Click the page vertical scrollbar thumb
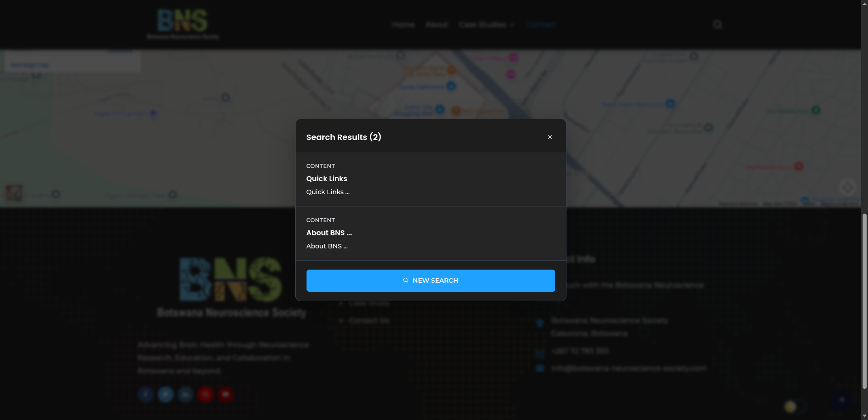 864,300
